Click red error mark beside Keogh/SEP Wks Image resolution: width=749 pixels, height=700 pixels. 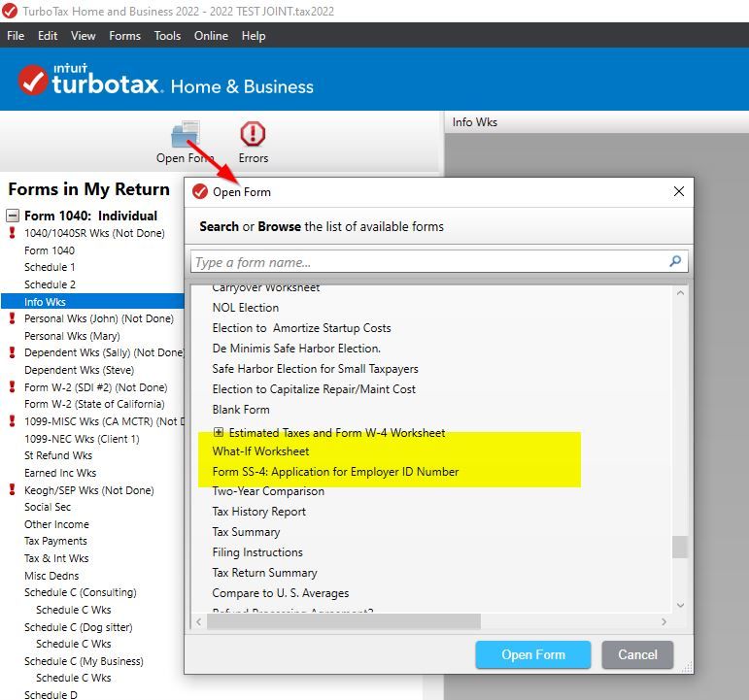point(13,489)
